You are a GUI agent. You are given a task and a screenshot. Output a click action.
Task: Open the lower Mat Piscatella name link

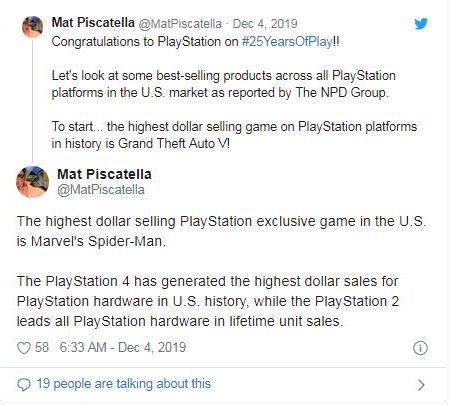[104, 174]
